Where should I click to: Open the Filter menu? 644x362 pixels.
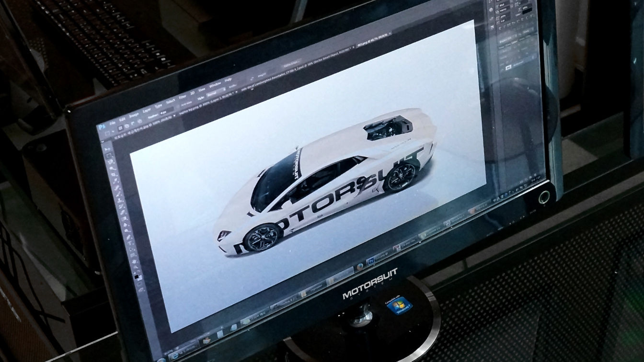183,97
